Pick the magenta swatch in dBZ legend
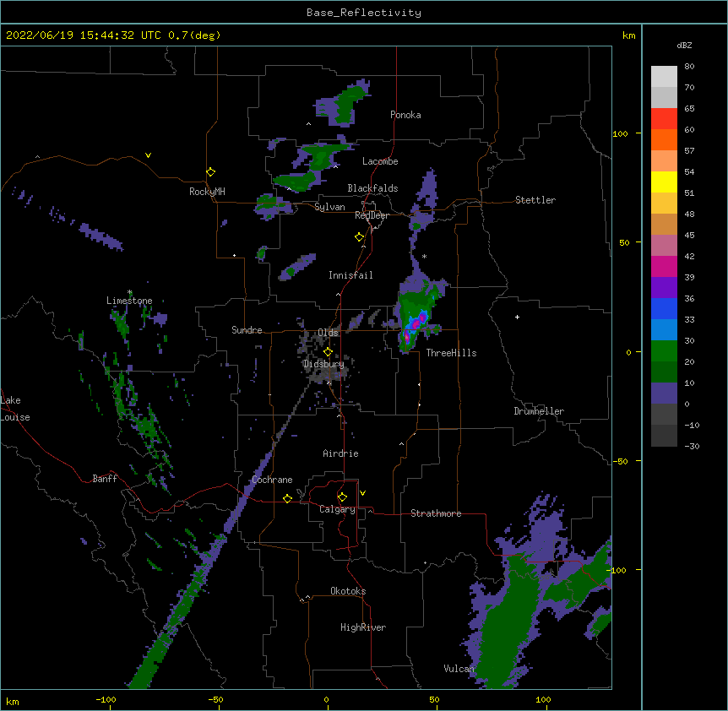 coord(664,266)
